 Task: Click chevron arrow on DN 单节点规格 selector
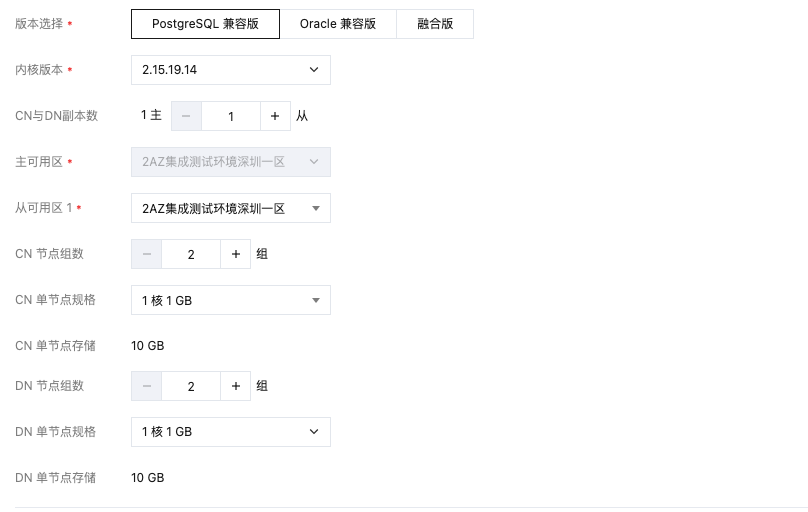(x=314, y=432)
